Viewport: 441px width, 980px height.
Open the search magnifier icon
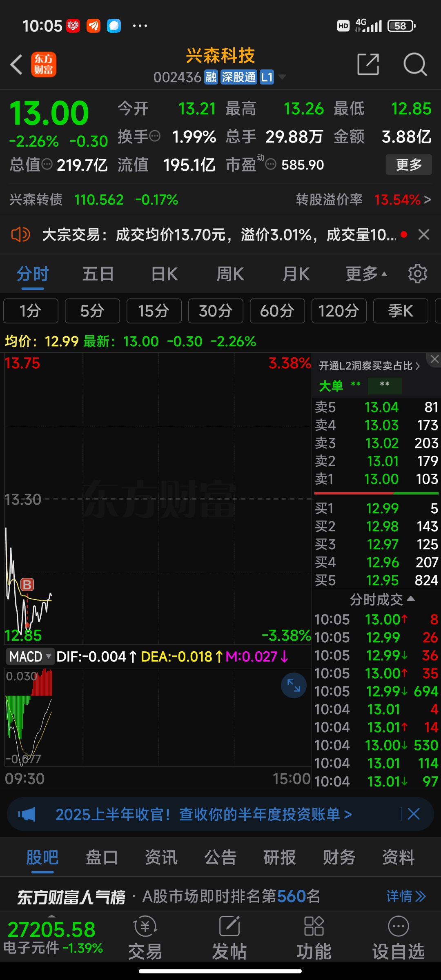[415, 64]
